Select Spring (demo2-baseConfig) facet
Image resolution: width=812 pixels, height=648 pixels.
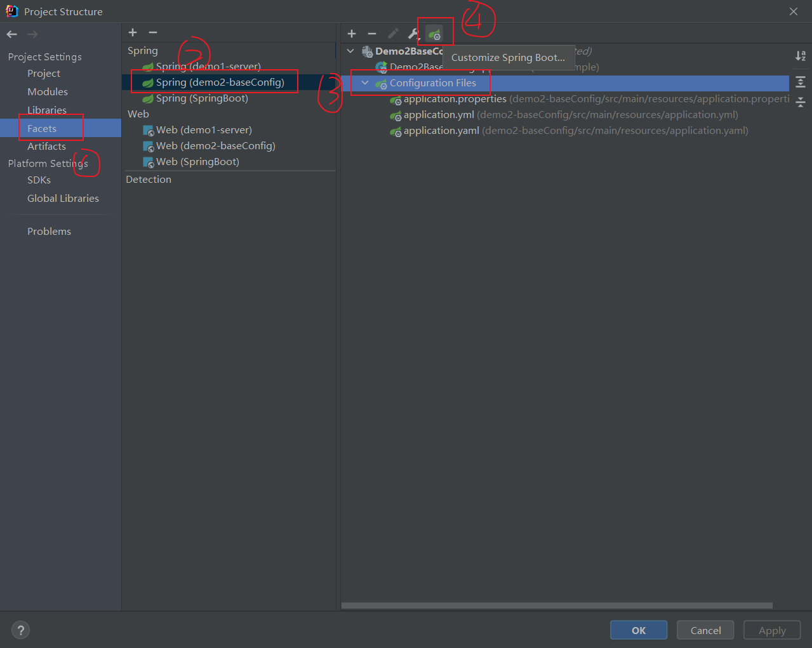[220, 83]
